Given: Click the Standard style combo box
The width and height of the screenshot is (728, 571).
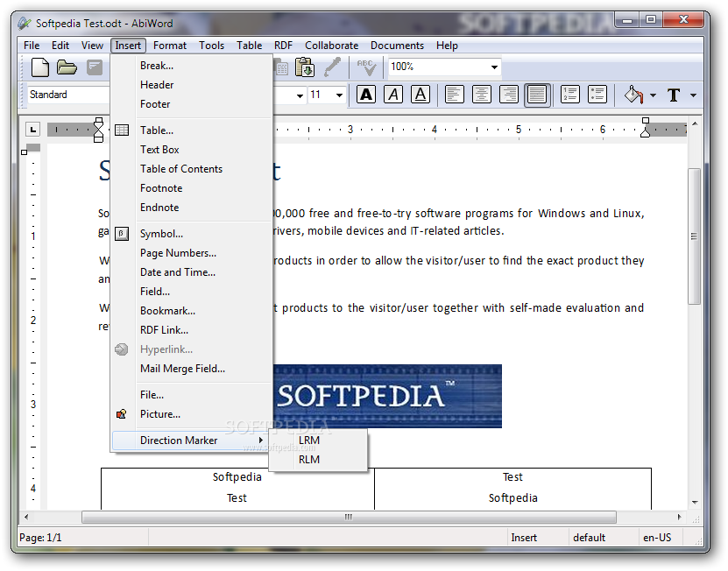Looking at the screenshot, I should 68,95.
